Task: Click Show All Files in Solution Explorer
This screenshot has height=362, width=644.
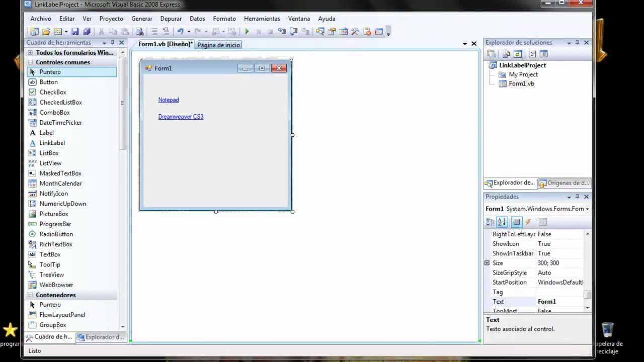Action: 506,54
